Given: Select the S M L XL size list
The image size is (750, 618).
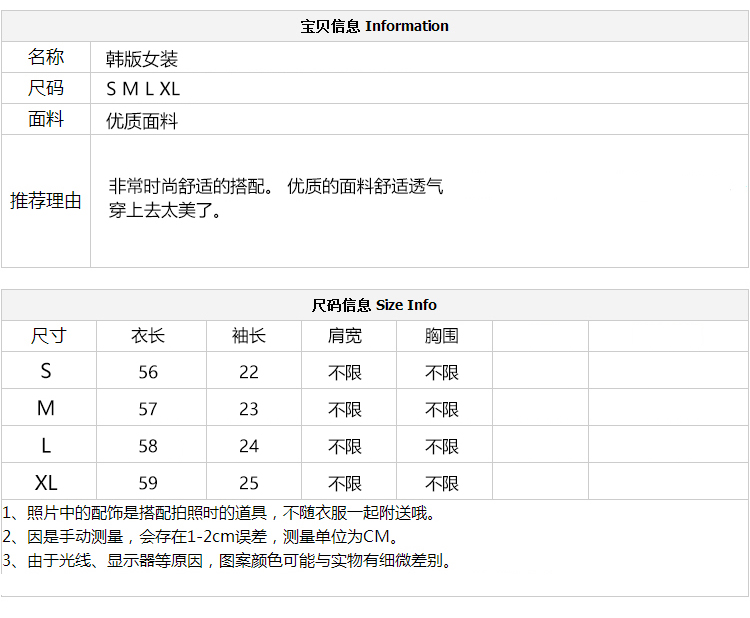Looking at the screenshot, I should pyautogui.click(x=143, y=89).
